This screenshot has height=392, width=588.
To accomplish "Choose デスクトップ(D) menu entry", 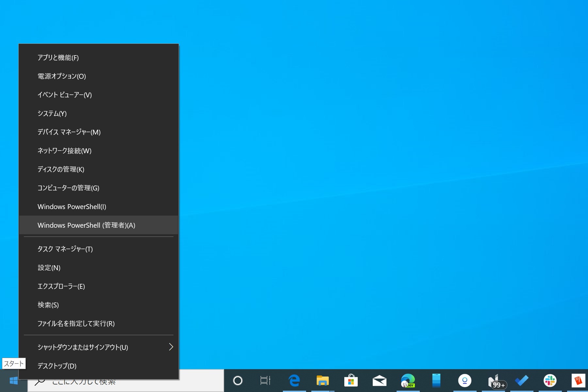I will [x=98, y=366].
